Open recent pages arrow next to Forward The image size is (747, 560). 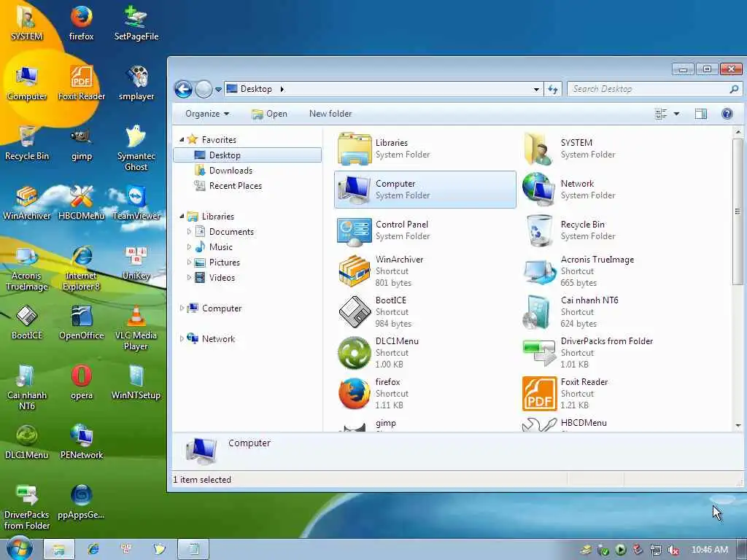tap(218, 89)
